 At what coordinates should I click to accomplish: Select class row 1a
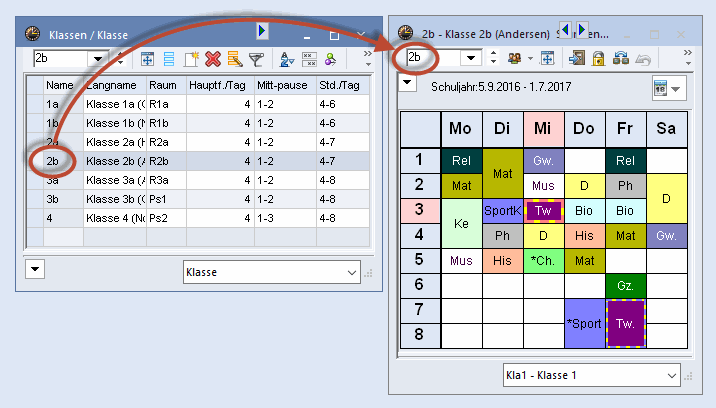point(198,104)
